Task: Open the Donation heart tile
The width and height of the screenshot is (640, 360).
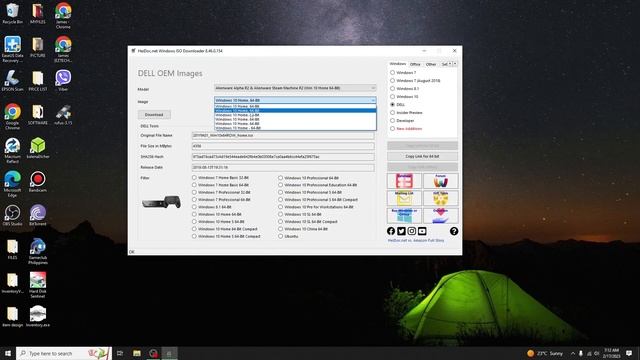Action: [x=440, y=216]
